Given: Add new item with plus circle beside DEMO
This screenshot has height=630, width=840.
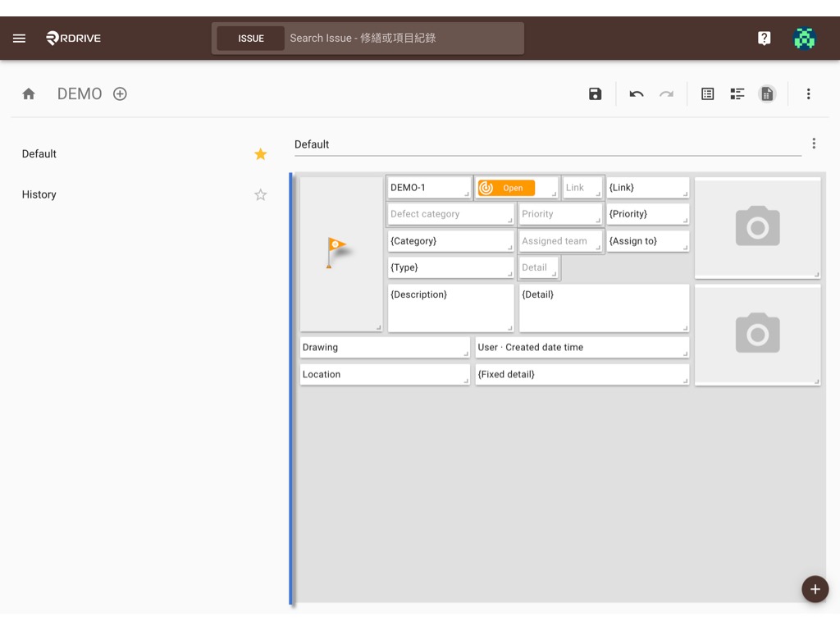Looking at the screenshot, I should point(120,94).
